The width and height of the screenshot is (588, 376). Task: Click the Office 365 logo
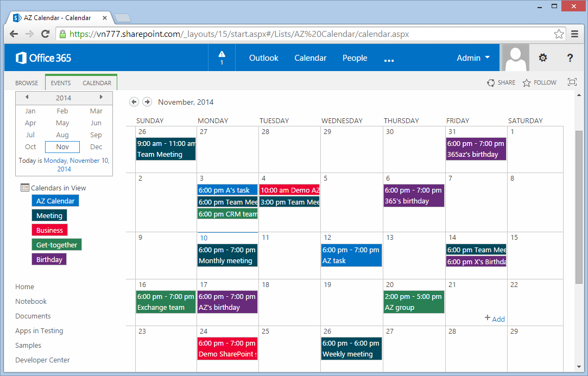click(43, 58)
